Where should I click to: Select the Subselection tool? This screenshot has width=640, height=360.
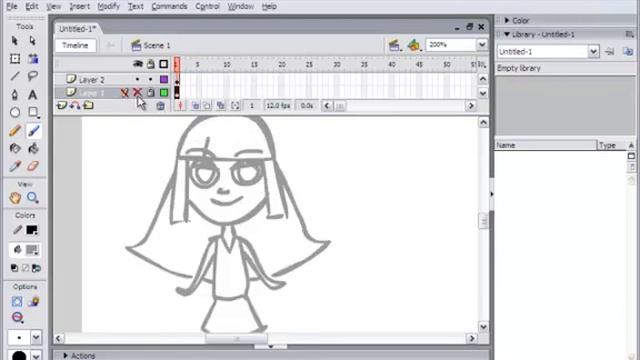pyautogui.click(x=33, y=41)
